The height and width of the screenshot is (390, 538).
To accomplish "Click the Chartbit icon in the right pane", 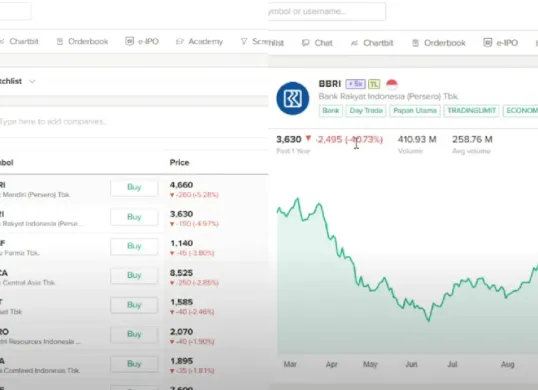I will click(354, 43).
